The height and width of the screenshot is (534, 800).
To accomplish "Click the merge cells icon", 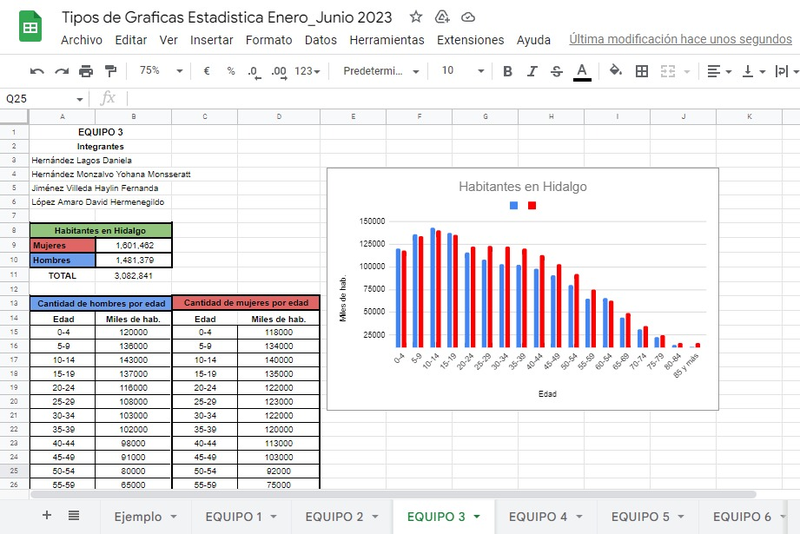I will 668,71.
